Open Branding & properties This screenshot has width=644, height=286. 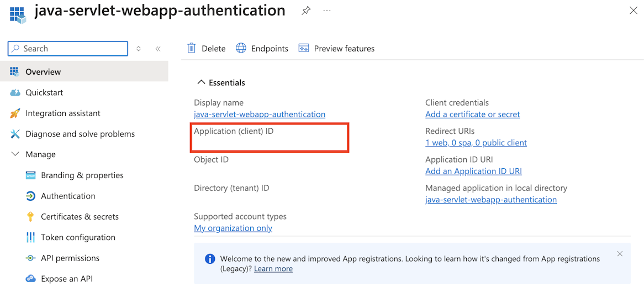click(x=82, y=175)
